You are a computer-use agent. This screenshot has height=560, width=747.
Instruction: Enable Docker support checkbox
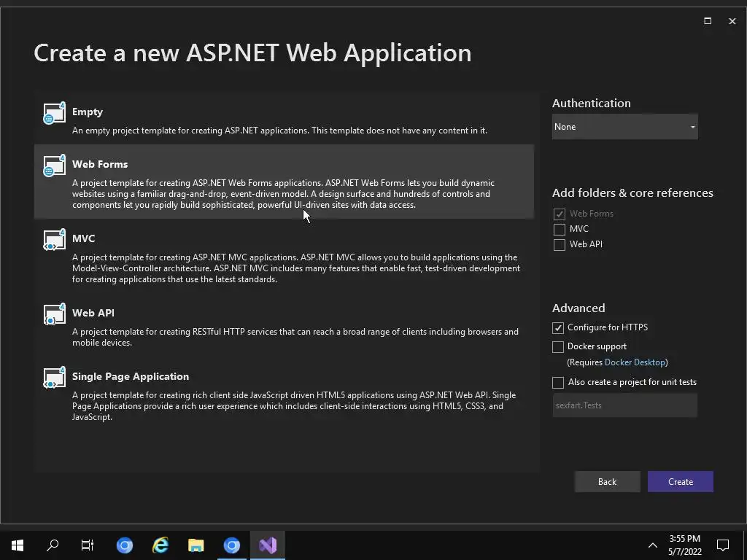[x=558, y=346]
